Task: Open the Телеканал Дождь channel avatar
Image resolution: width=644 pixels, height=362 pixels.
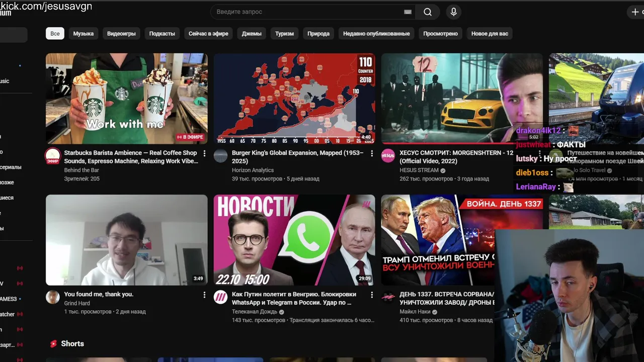Action: [x=220, y=297]
